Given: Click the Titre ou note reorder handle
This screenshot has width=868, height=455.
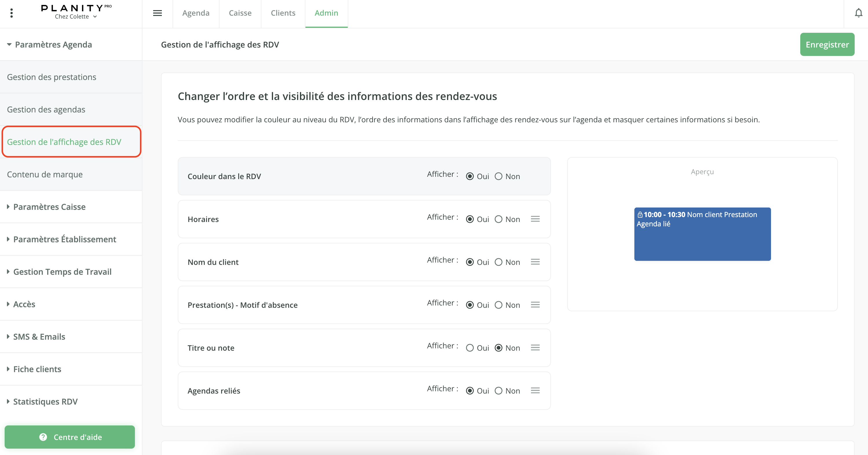Looking at the screenshot, I should coord(535,347).
